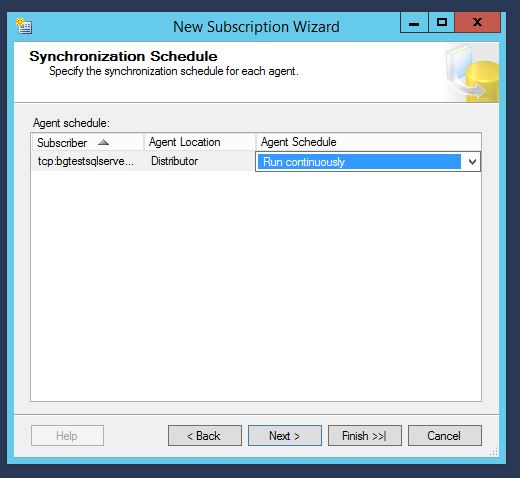Close the wizard with the red X
The height and width of the screenshot is (478, 520).
[x=477, y=23]
